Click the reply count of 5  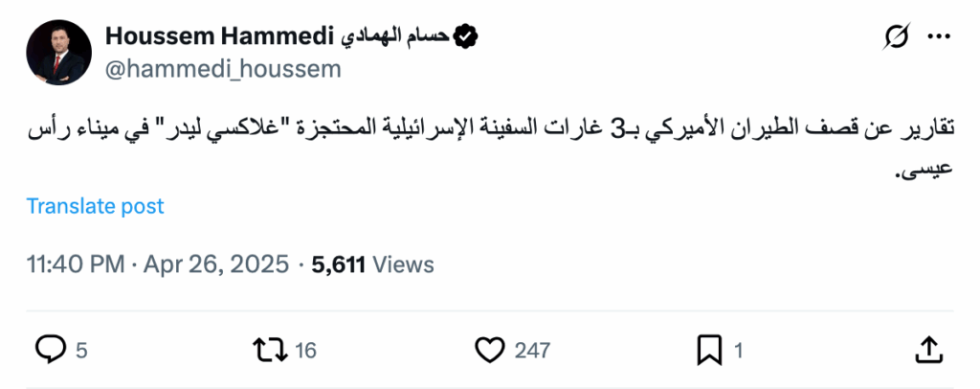pyautogui.click(x=81, y=351)
